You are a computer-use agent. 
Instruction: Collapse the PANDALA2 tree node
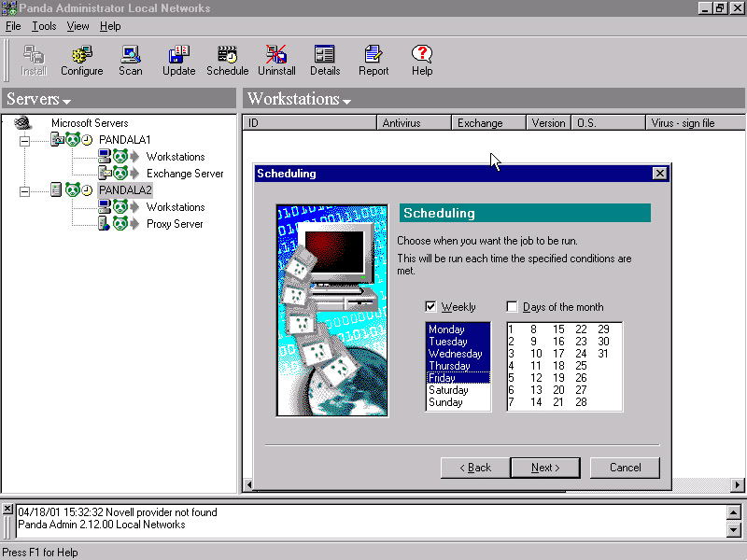click(x=25, y=191)
